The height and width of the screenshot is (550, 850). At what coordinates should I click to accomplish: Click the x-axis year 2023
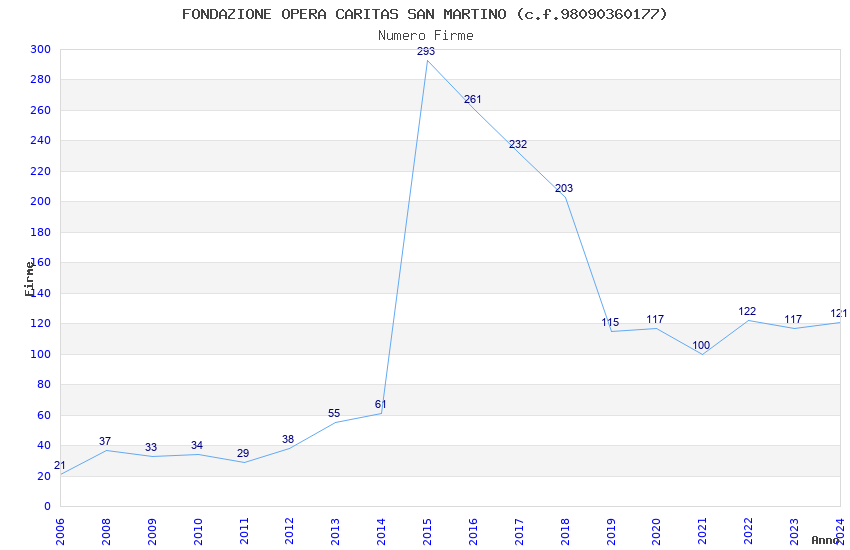(x=794, y=532)
